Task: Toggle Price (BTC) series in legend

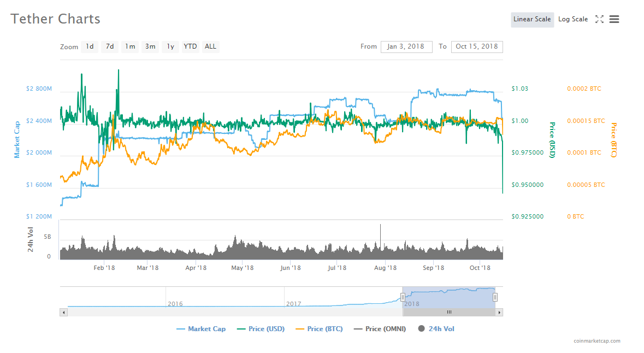Action: [x=319, y=329]
